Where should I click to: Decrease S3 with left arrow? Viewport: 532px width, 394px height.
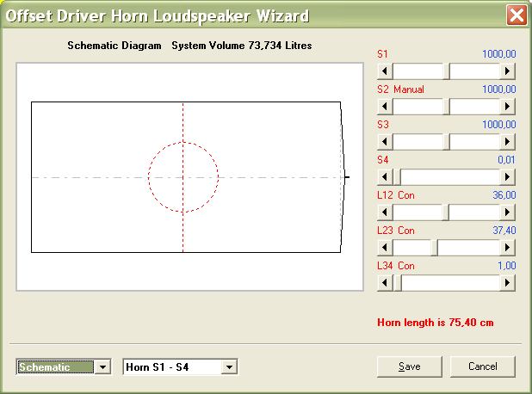point(385,142)
